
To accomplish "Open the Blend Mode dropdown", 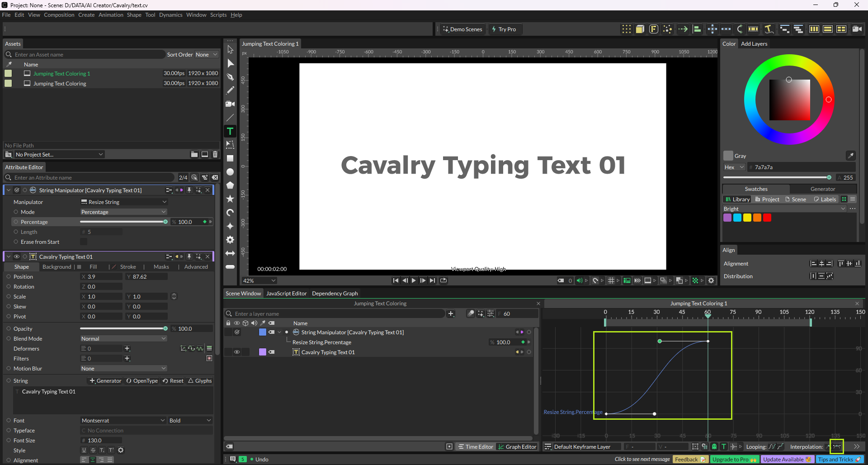I will (123, 339).
